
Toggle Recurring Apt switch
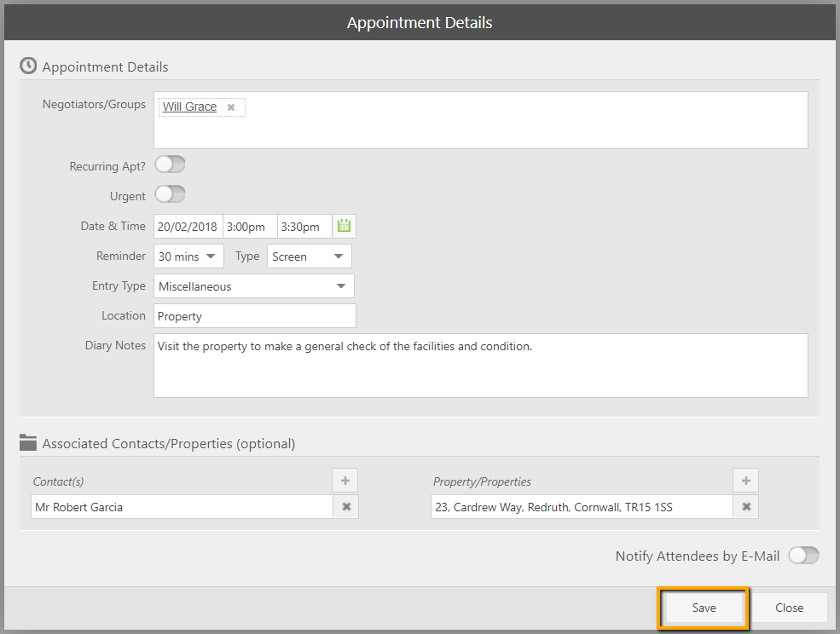tap(170, 165)
